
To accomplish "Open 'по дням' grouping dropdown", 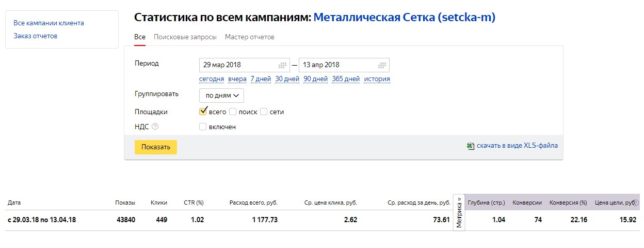I will point(221,96).
